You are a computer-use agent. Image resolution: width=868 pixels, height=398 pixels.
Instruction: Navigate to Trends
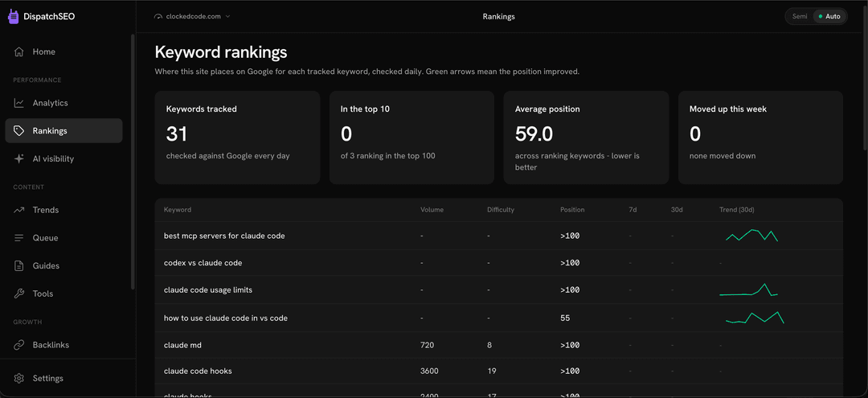pyautogui.click(x=45, y=211)
